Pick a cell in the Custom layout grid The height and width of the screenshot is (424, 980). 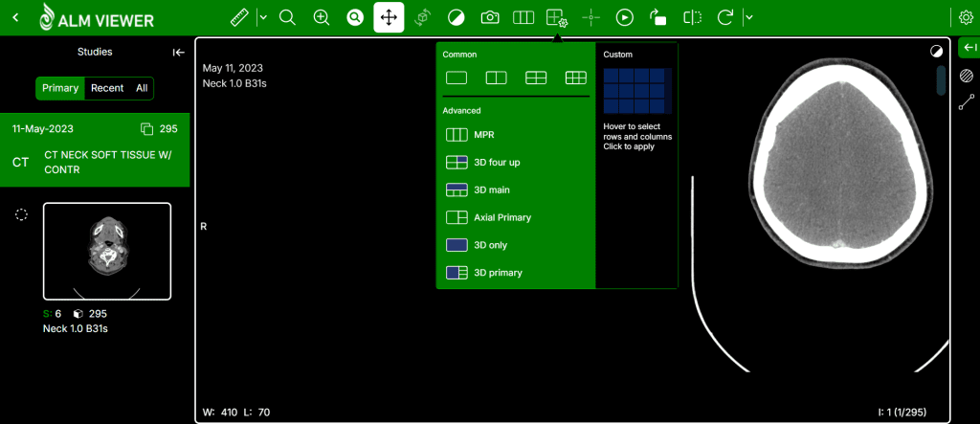click(x=637, y=92)
